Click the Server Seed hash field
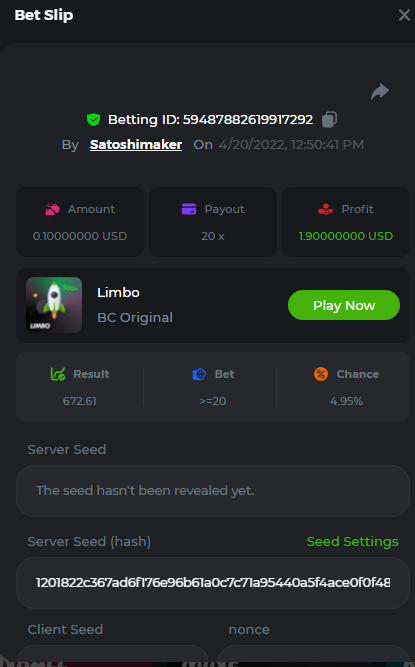Viewport: 415px width, 667px height. click(213, 583)
